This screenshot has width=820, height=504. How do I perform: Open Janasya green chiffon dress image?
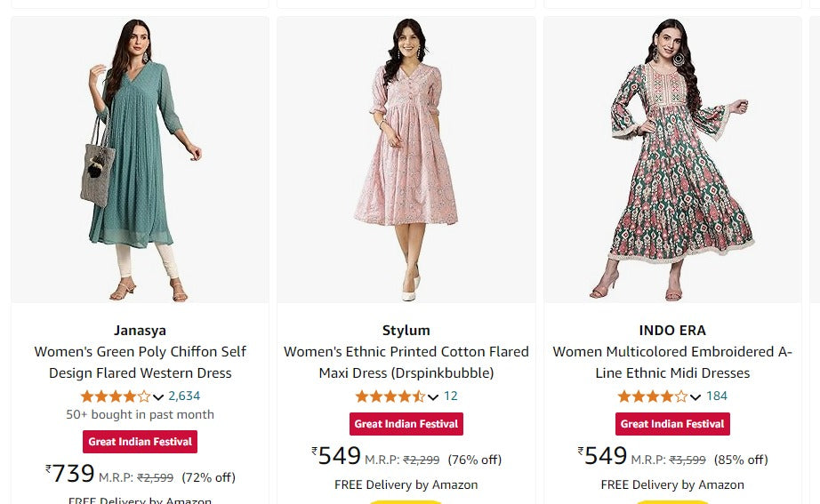(140, 160)
